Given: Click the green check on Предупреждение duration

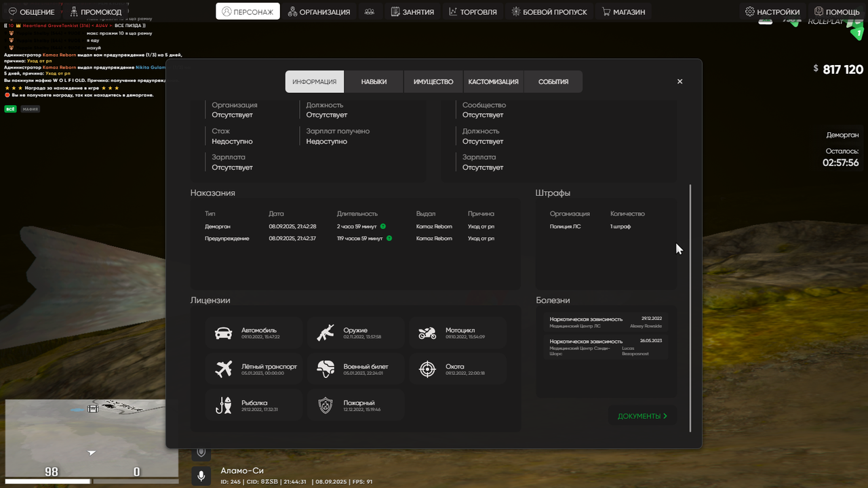Looking at the screenshot, I should click(389, 239).
